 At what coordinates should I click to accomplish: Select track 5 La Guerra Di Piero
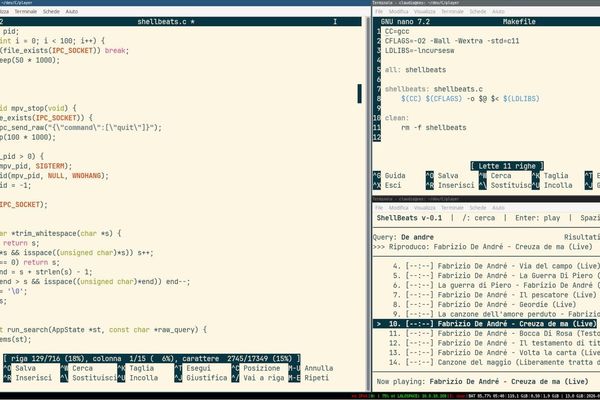(496, 276)
